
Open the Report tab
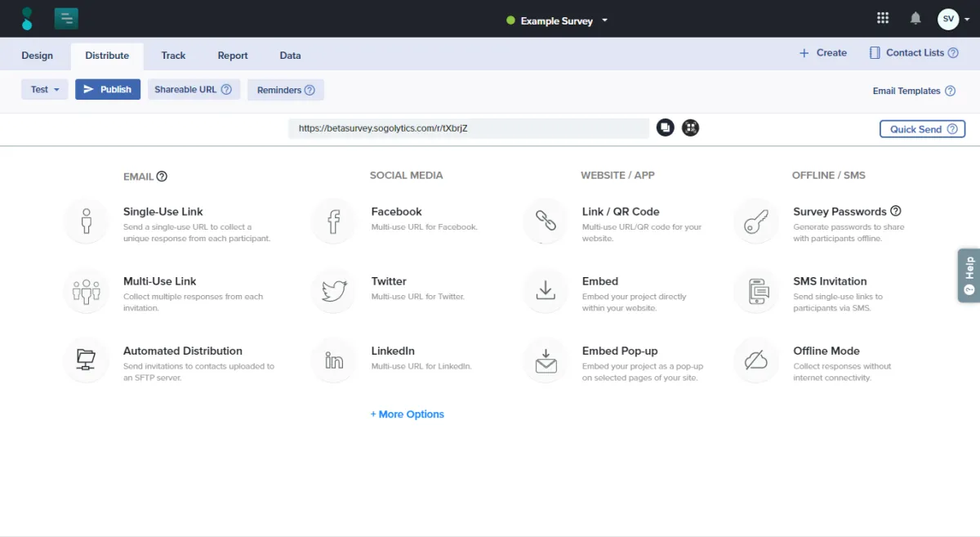click(233, 56)
